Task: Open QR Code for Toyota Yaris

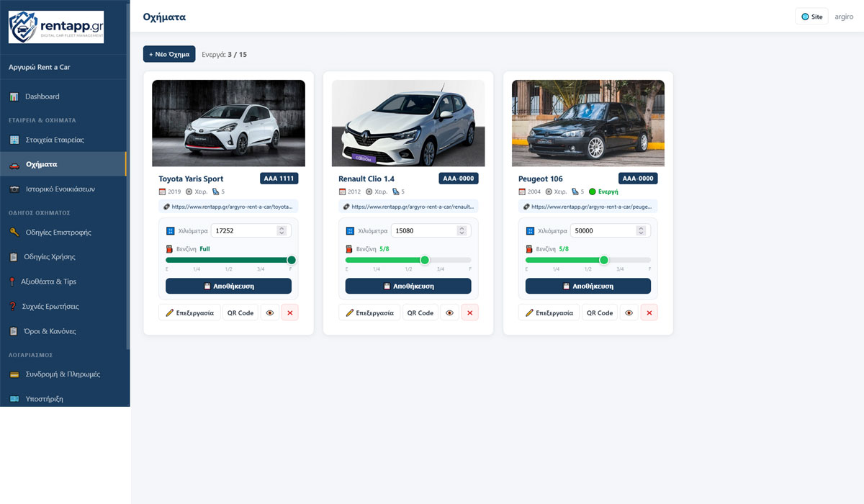Action: pos(240,312)
